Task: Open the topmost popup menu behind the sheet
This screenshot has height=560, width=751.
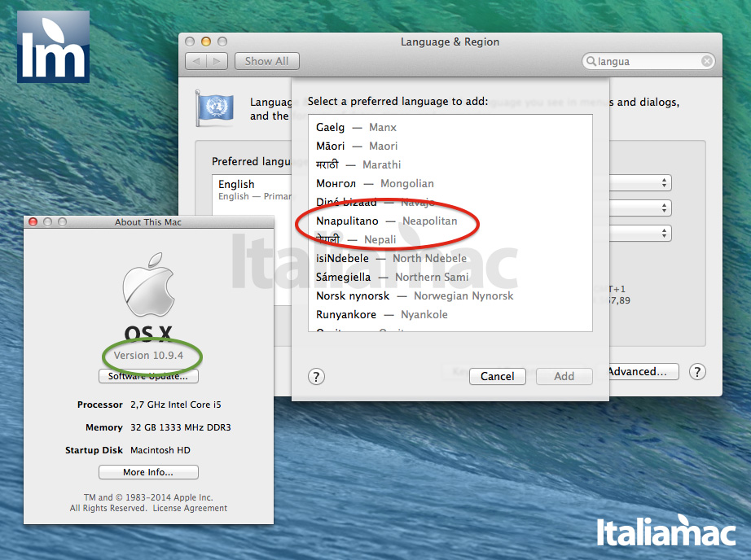Action: pyautogui.click(x=640, y=183)
